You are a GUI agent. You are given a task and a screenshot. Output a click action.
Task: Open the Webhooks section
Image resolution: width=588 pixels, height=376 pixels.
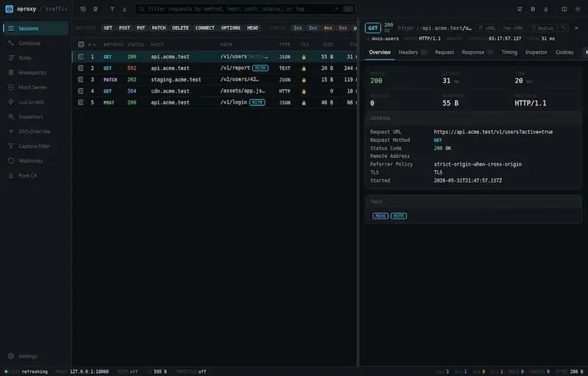35,160
